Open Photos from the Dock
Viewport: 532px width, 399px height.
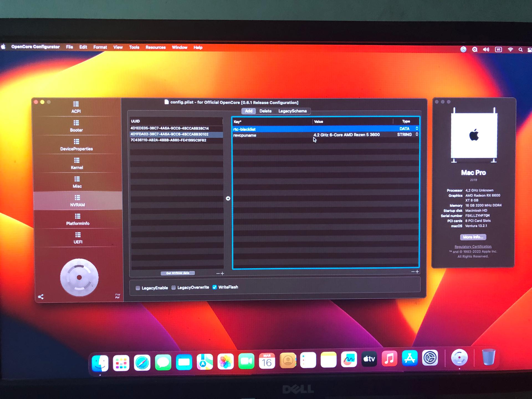pos(226,361)
